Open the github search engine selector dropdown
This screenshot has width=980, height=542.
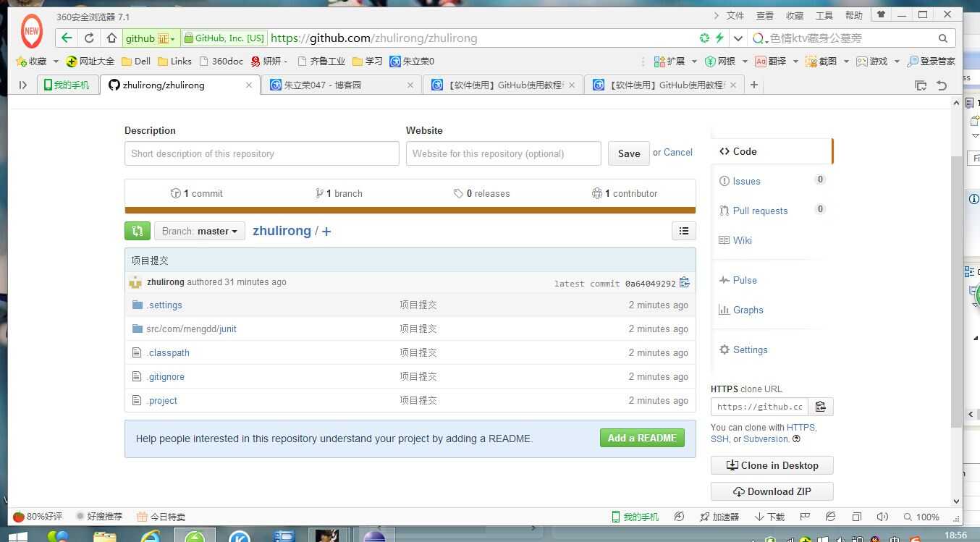(x=151, y=38)
